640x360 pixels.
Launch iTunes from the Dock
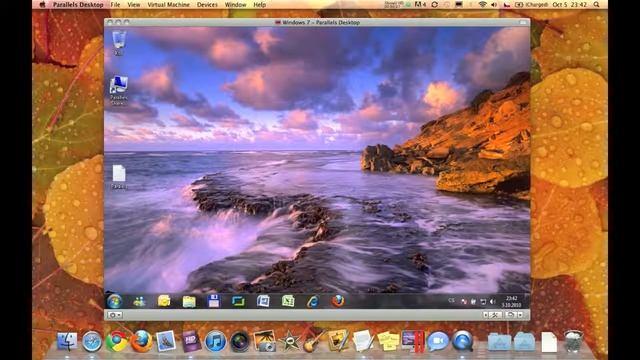(215, 341)
